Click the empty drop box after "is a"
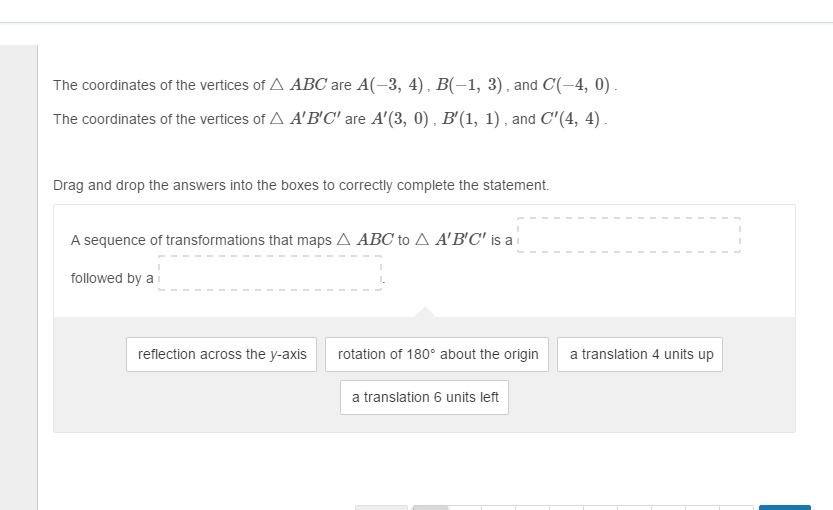The height and width of the screenshot is (510, 833). 629,235
